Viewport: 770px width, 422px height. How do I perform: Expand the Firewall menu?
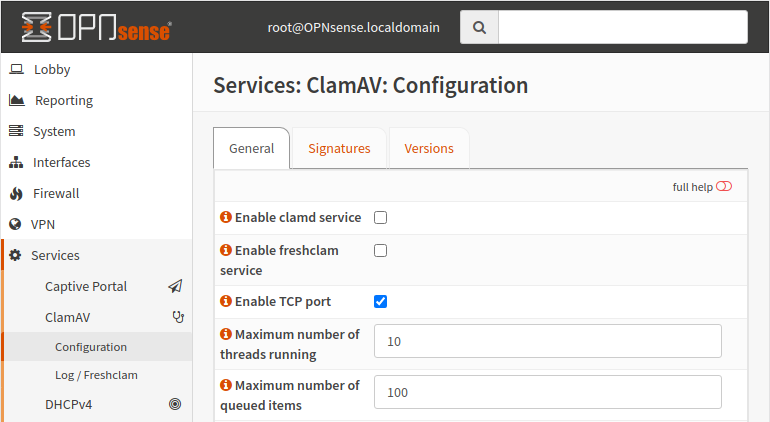56,193
